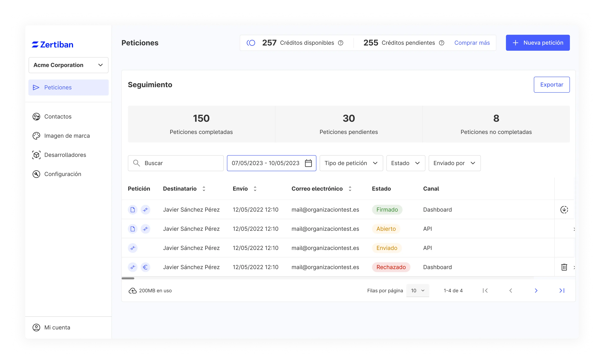
Task: Sort the table by Destinatario
Action: [204, 189]
